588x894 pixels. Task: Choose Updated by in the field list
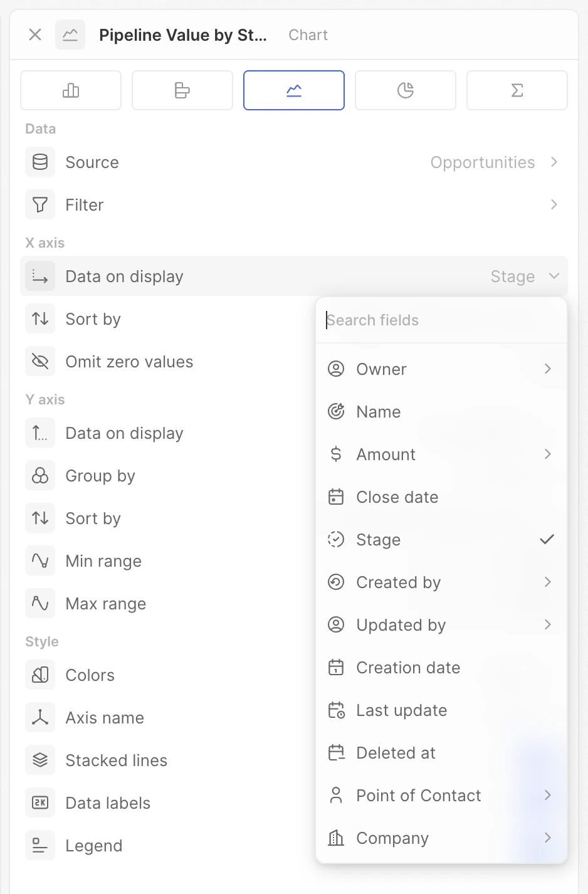441,624
